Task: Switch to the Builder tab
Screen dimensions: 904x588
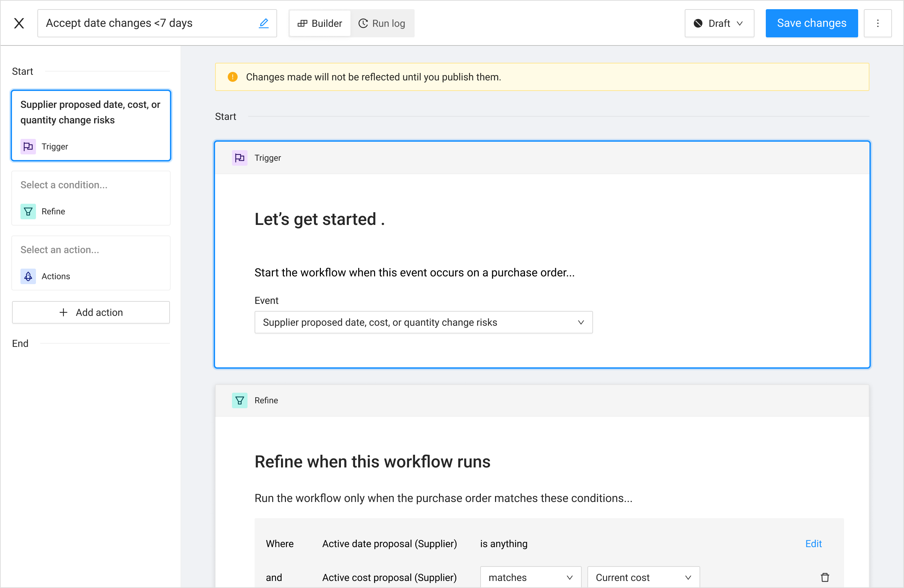Action: click(320, 23)
